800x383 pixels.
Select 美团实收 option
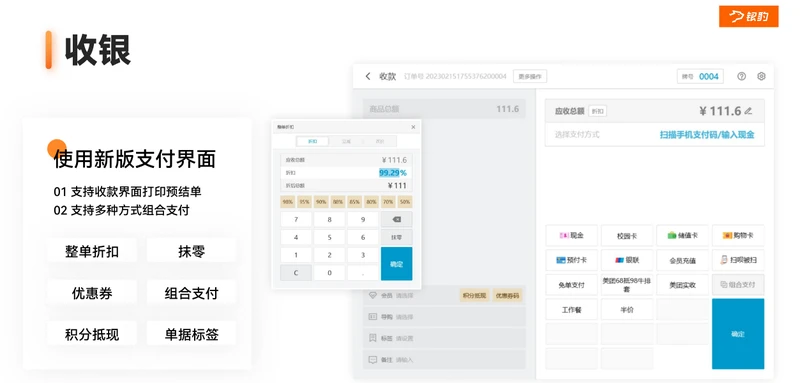[x=682, y=285]
